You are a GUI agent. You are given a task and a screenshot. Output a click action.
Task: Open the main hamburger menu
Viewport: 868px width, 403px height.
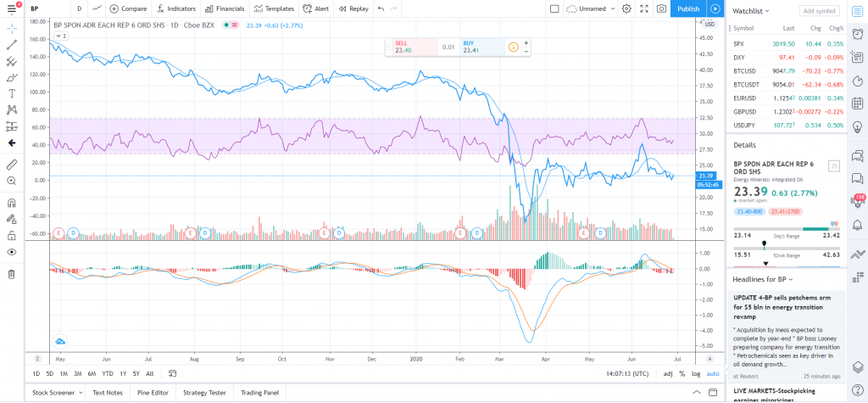12,8
